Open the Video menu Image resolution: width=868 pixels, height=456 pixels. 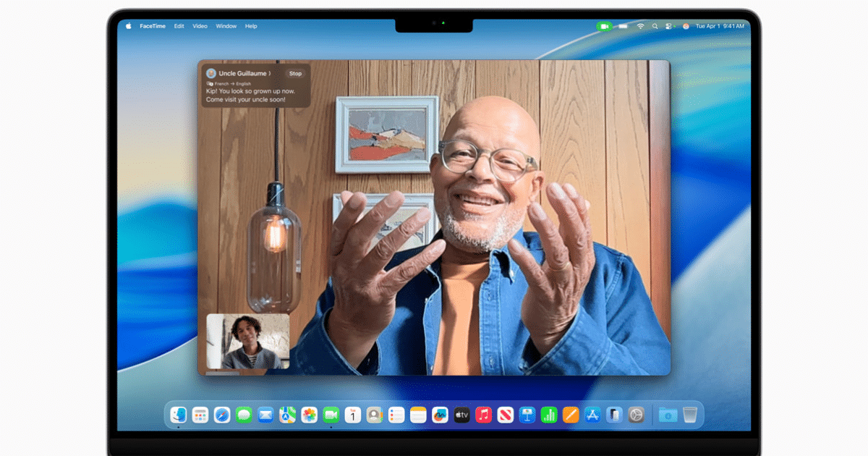(x=200, y=26)
